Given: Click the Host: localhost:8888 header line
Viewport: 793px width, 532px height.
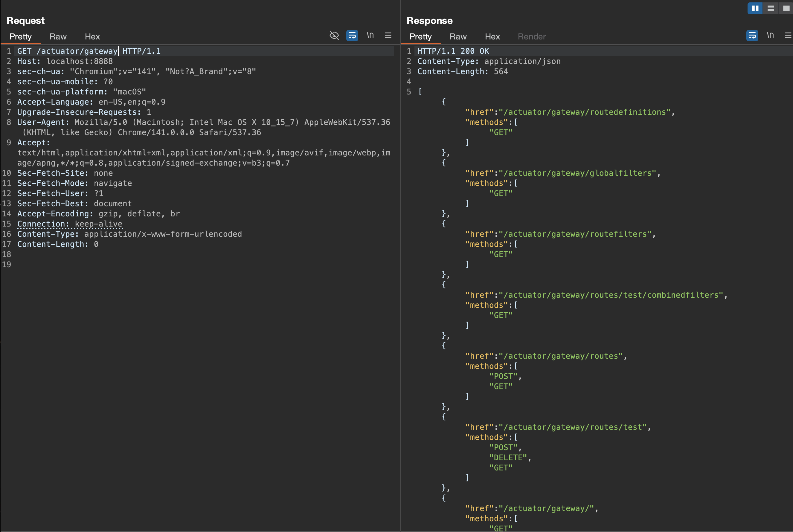Looking at the screenshot, I should [65, 61].
